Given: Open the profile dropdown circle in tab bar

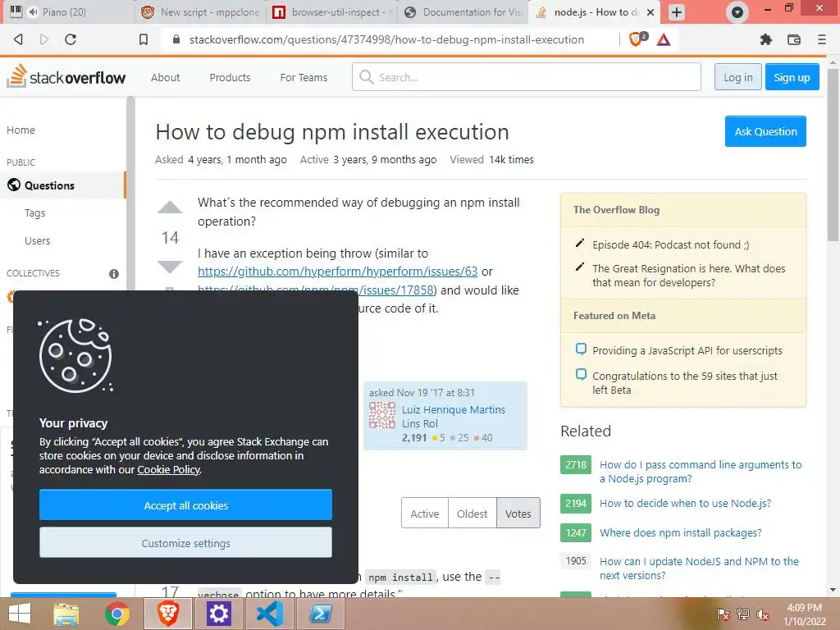Looking at the screenshot, I should [x=737, y=11].
